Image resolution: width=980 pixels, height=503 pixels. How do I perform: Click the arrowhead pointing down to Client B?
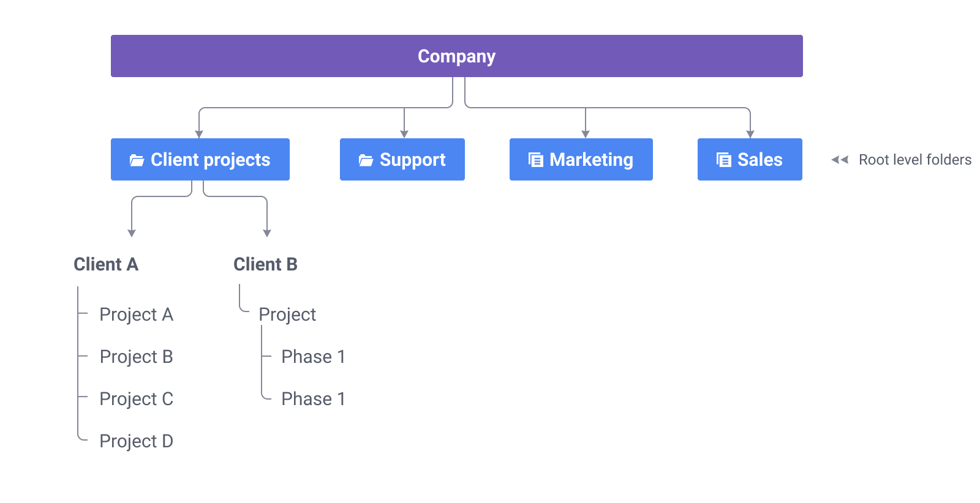267,233
